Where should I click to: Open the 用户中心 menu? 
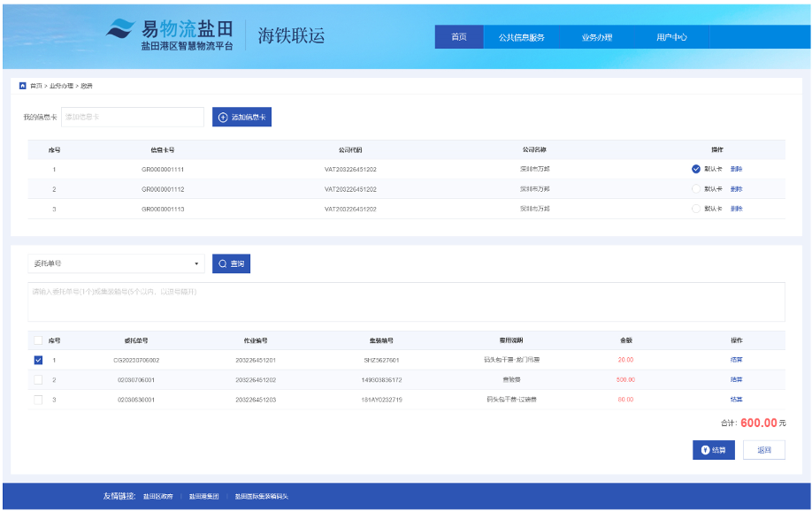[x=674, y=37]
